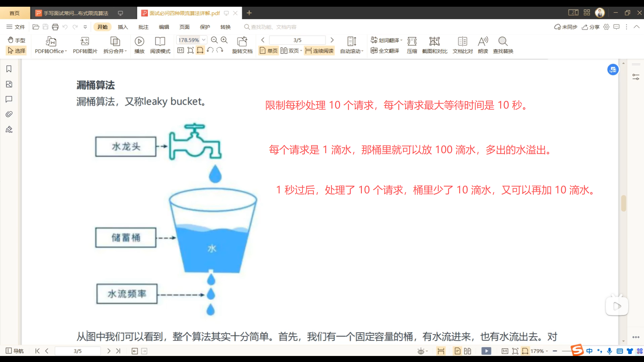Image resolution: width=644 pixels, height=362 pixels.
Task: Open 旋转文档 rotate document tool
Action: (242, 42)
